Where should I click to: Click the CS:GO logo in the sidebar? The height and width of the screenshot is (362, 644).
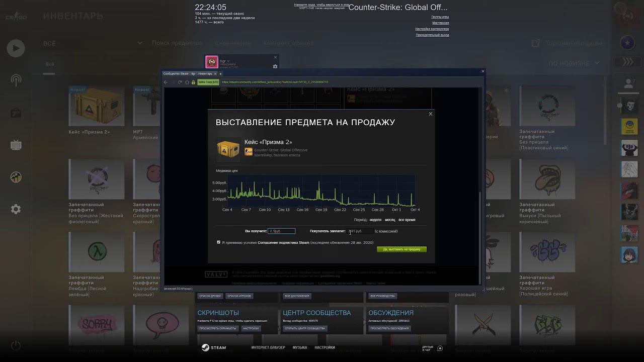tap(16, 17)
